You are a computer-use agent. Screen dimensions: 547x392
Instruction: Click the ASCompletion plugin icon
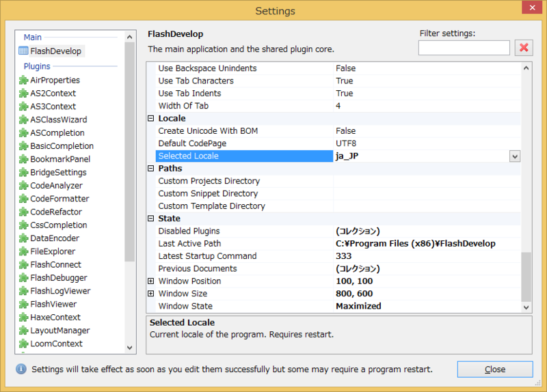[23, 132]
